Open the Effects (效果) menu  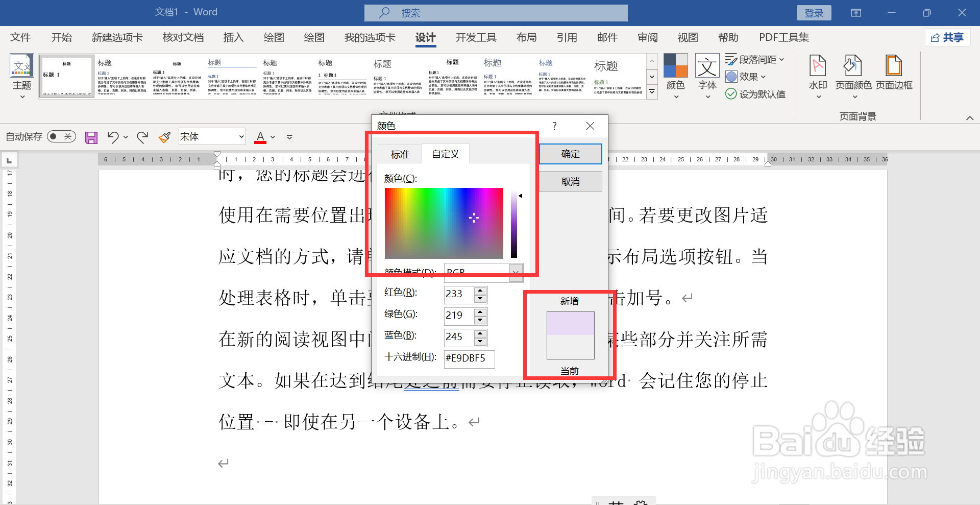(x=746, y=77)
